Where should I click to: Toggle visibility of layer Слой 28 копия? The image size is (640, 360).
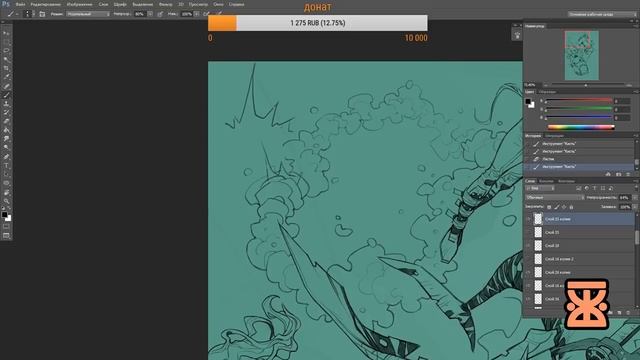[528, 272]
